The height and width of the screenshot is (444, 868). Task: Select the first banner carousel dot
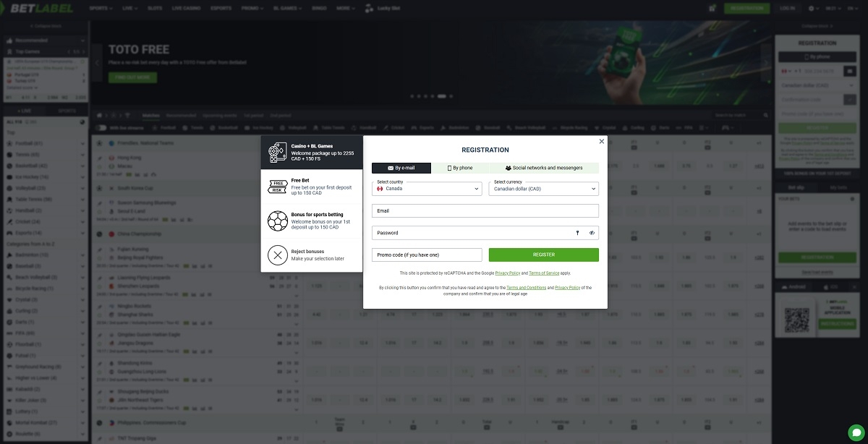pos(412,95)
